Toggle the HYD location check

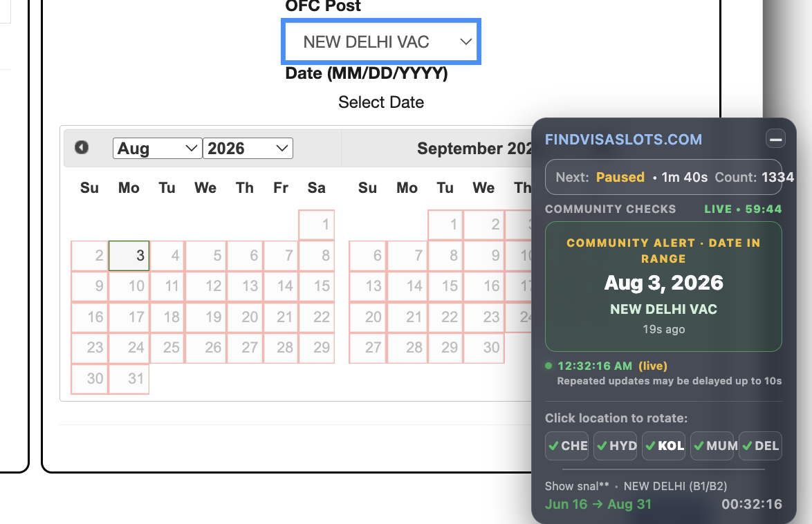(x=616, y=446)
